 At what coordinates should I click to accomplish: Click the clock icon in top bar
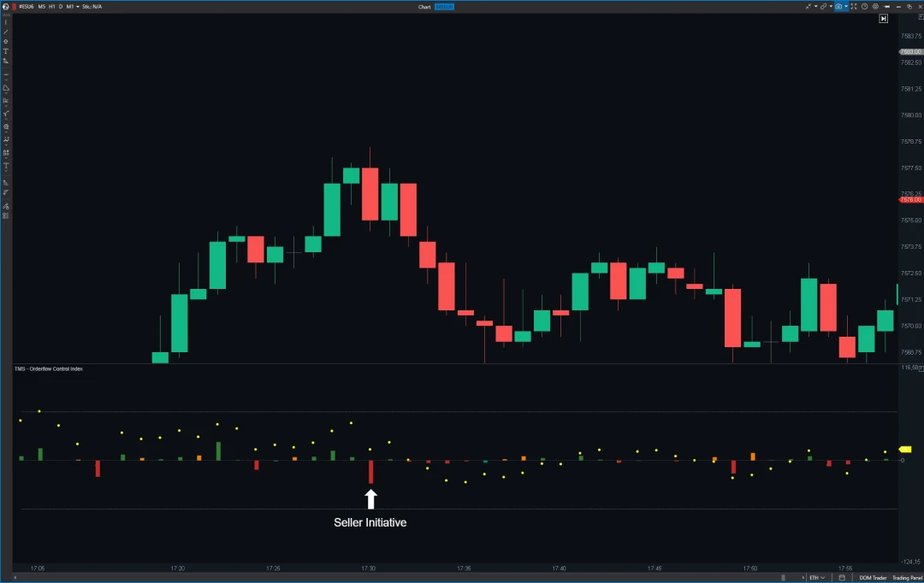pyautogui.click(x=864, y=7)
